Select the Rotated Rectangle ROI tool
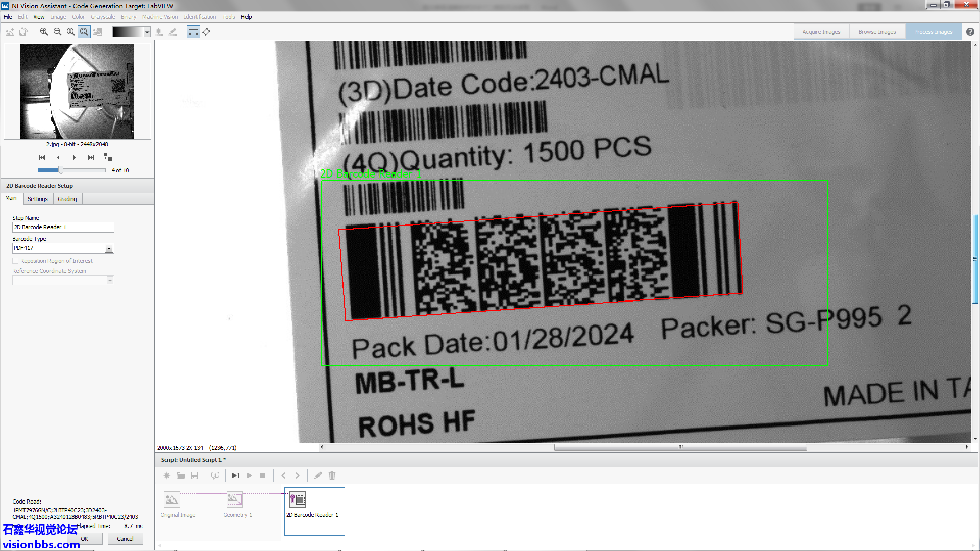This screenshot has height=551, width=980. (206, 32)
